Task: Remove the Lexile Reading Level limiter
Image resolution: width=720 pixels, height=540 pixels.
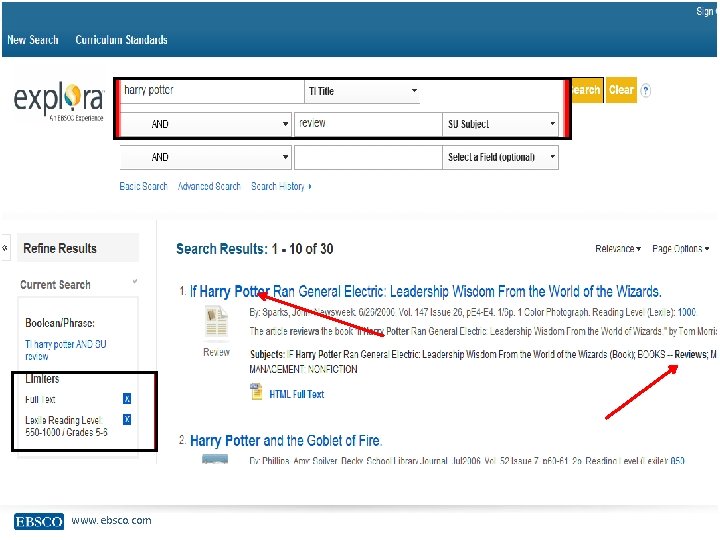Action: click(127, 419)
